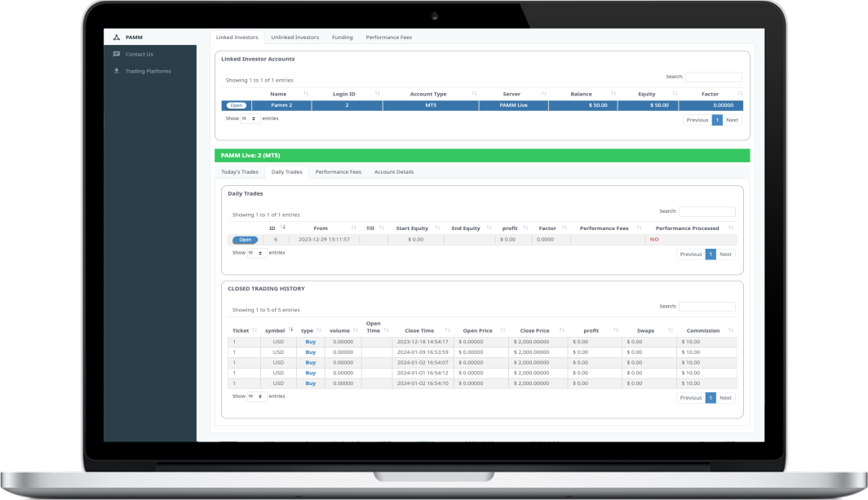868x500 pixels.
Task: Open entries-per-page dropdown in Linked Investor Accounts
Action: pyautogui.click(x=250, y=119)
